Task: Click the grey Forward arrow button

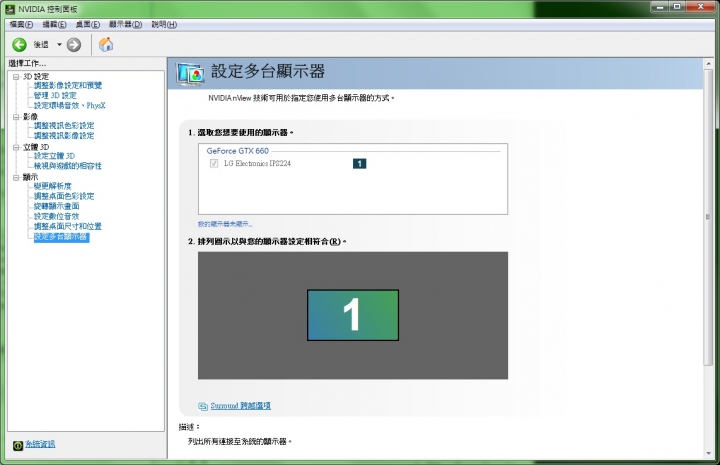Action: (73, 45)
